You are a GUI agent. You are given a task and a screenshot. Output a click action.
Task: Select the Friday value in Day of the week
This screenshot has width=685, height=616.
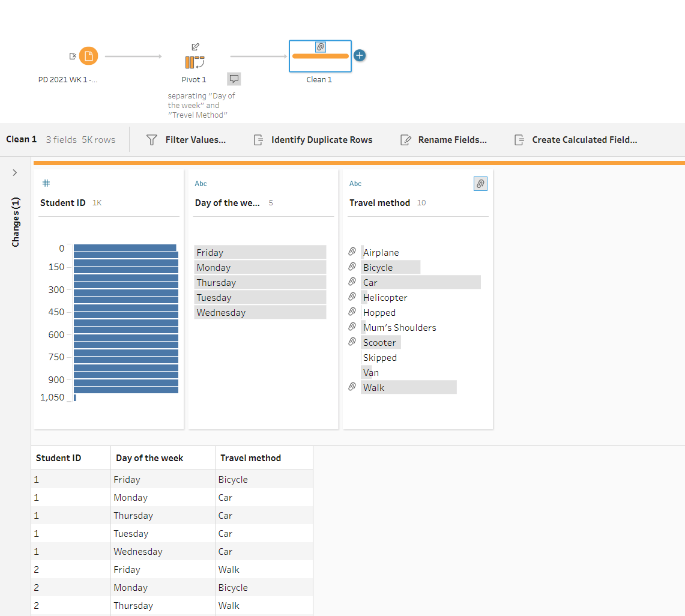260,252
